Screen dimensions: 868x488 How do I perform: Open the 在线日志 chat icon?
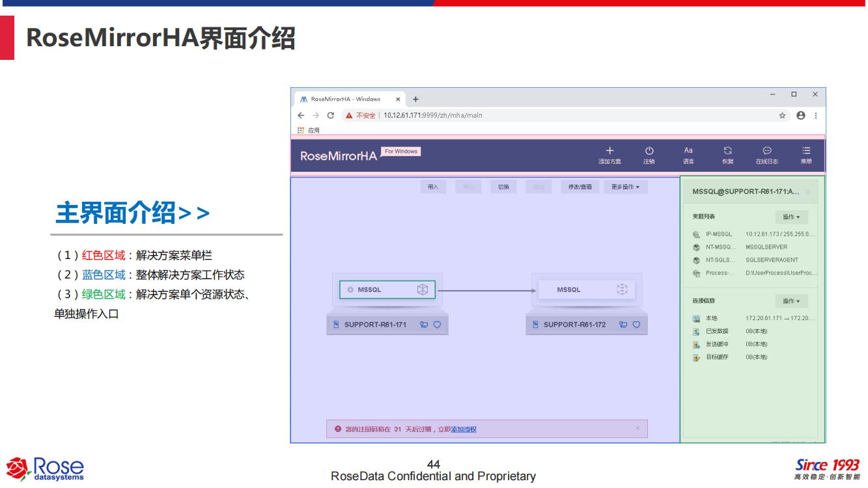coord(767,150)
